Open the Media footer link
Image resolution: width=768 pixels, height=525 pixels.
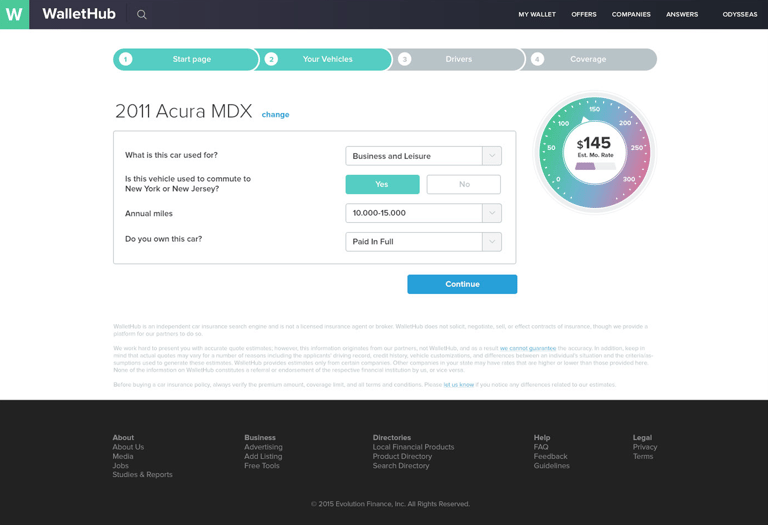[x=123, y=456]
